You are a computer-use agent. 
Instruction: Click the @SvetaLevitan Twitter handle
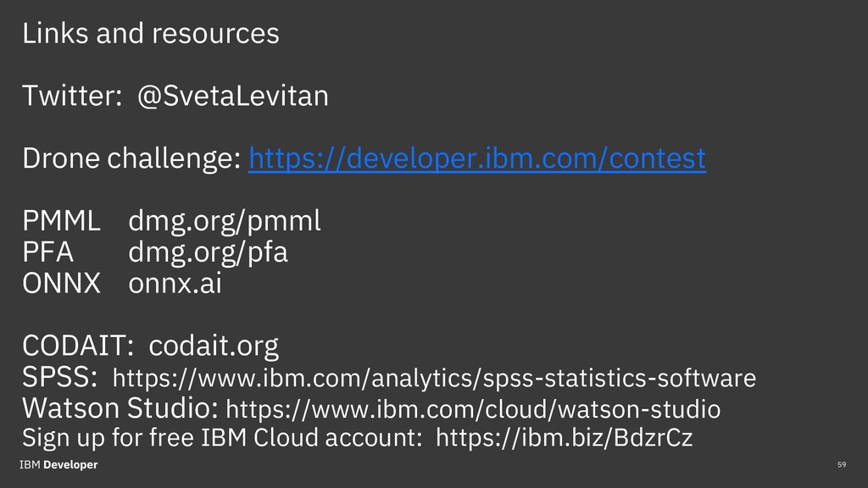click(x=232, y=96)
